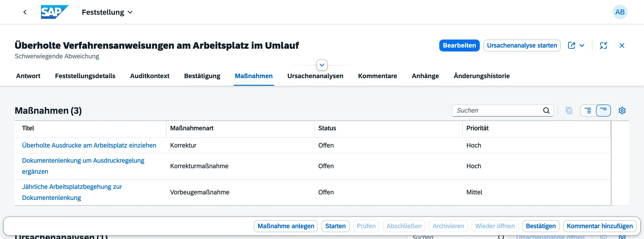Click Kommentar hinzufügen
Screen dimensions: 644x239
pos(600,226)
